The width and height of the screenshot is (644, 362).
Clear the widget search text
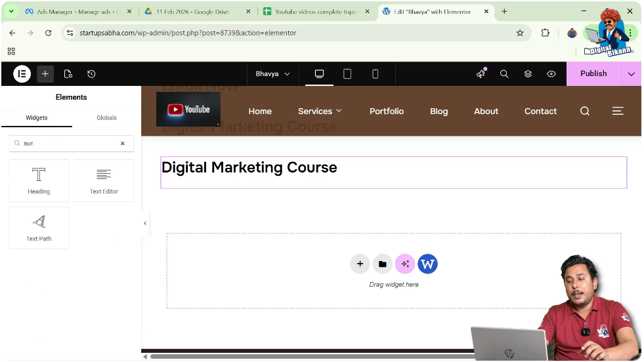click(122, 144)
